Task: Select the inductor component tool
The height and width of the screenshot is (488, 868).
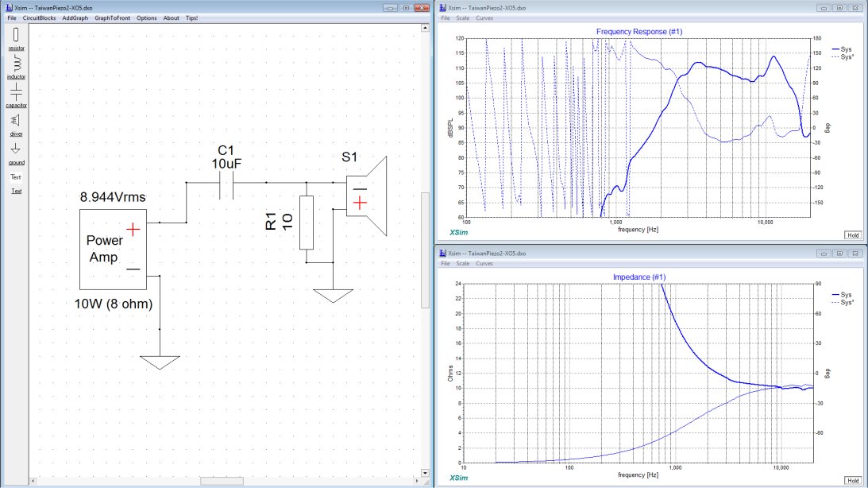Action: click(x=16, y=67)
